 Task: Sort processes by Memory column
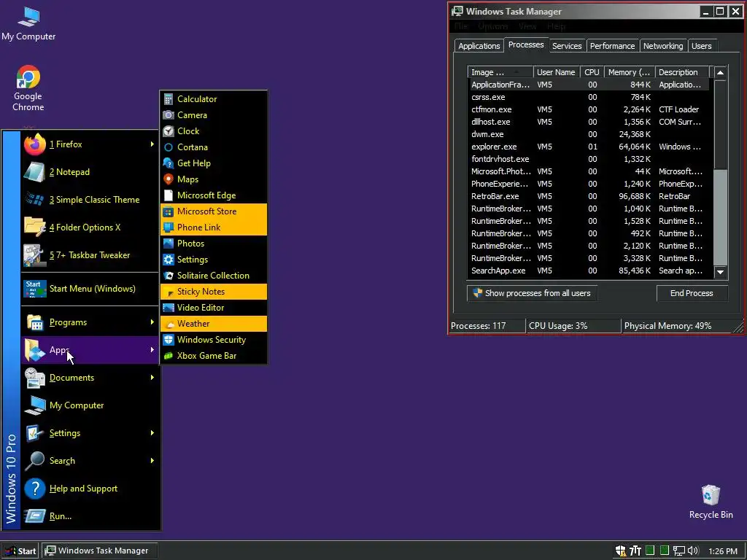coord(630,72)
